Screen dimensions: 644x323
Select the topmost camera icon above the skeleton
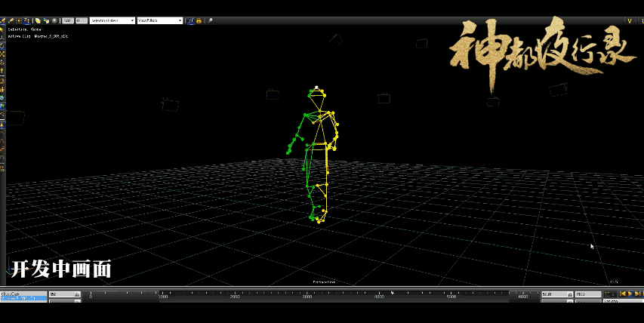[335, 40]
